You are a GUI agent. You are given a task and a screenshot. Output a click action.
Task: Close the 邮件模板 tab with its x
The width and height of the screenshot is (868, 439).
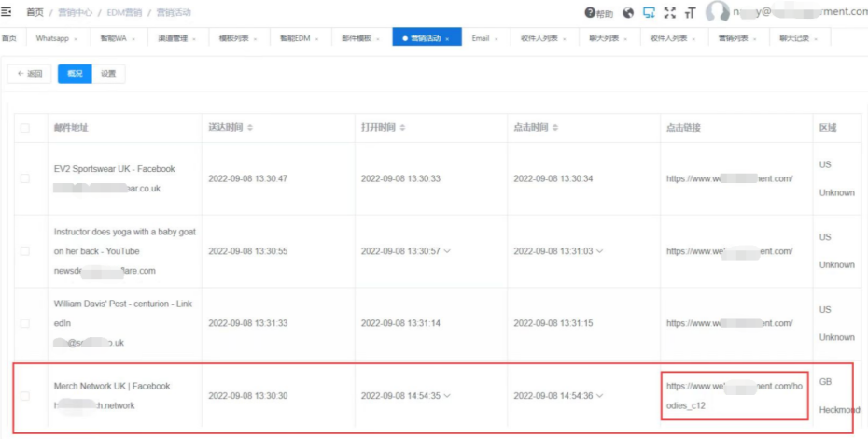(377, 39)
